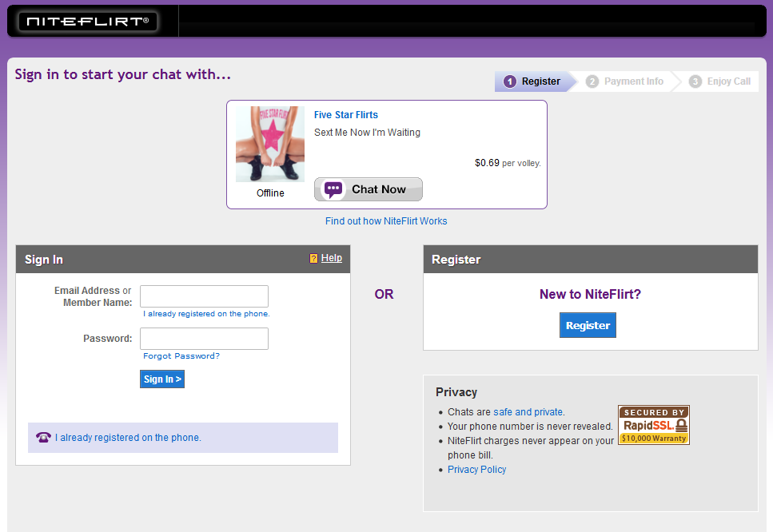Screen dimensions: 773x532
Task: Click into the Password field
Action: pos(204,339)
